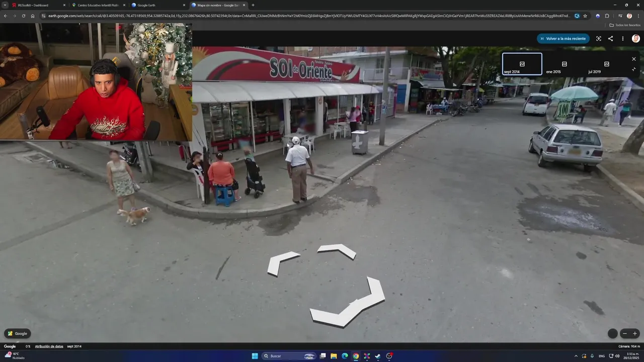Close the IRLToolkit Dashboard tab

pyautogui.click(x=64, y=5)
